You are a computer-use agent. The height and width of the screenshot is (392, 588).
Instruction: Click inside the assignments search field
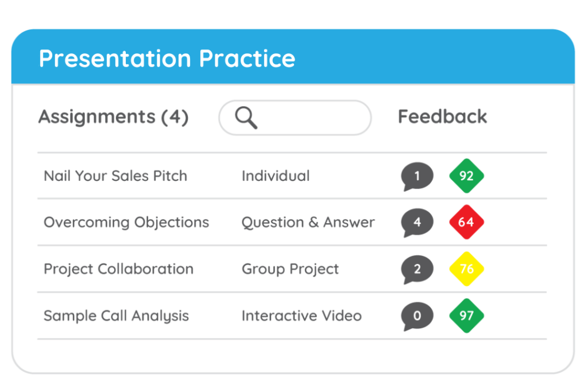coord(310,118)
